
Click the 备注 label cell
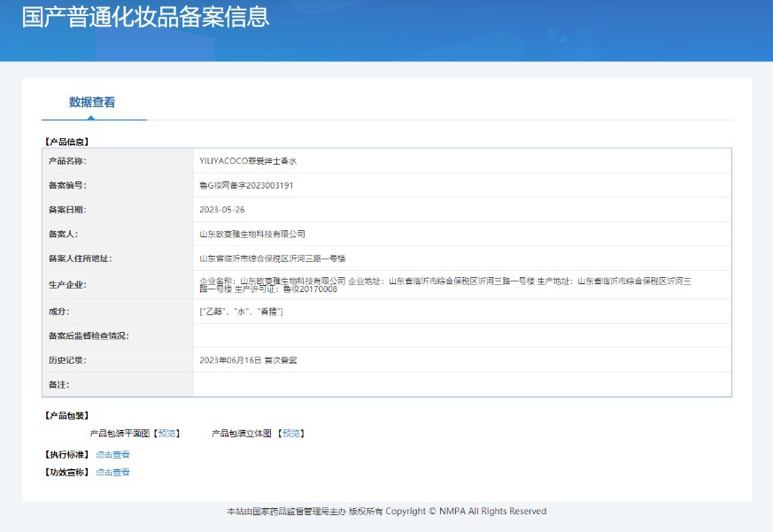coord(118,384)
